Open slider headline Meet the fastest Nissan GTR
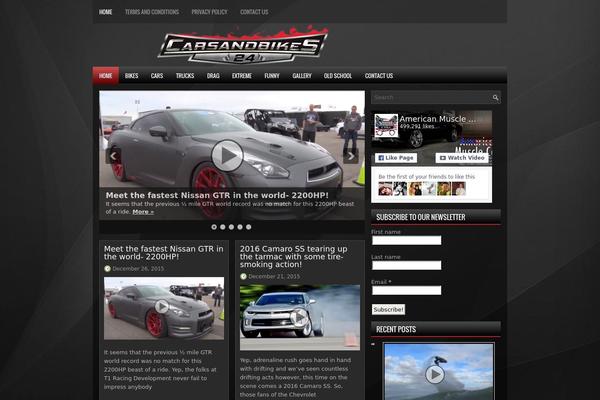Viewport: 600px width, 400px height. 217,195
